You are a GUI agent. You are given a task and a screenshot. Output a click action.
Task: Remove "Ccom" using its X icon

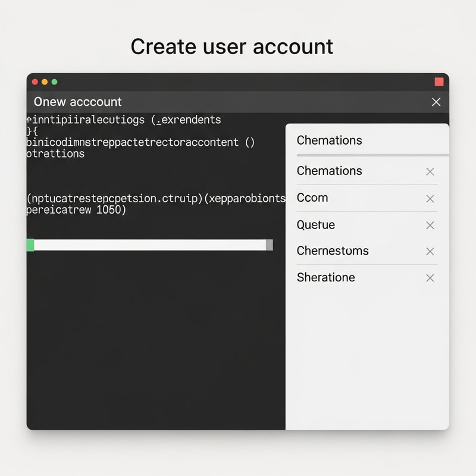(x=430, y=198)
